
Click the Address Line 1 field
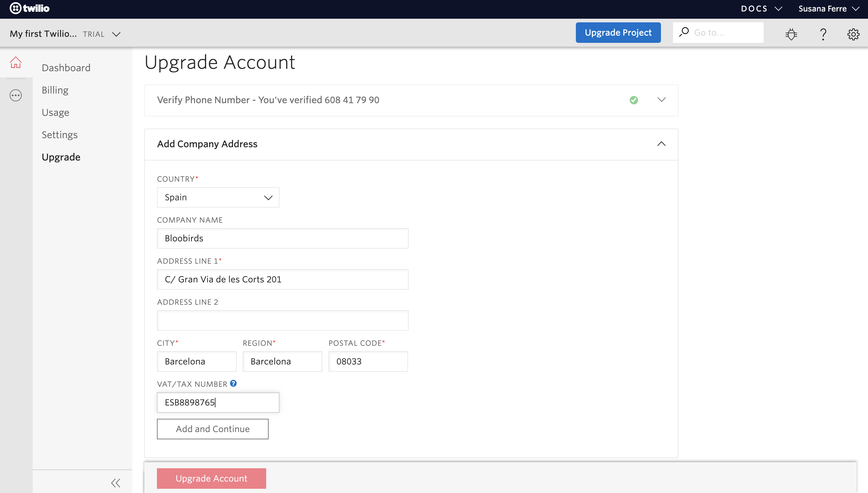coord(282,279)
